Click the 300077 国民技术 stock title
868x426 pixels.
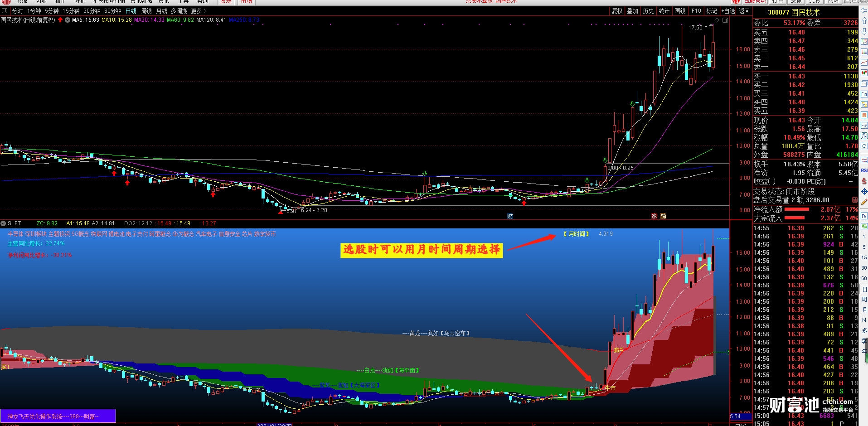794,12
